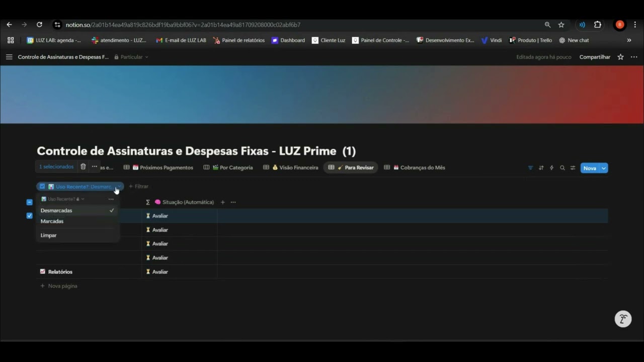Go back using the browser back arrow

coord(9,25)
